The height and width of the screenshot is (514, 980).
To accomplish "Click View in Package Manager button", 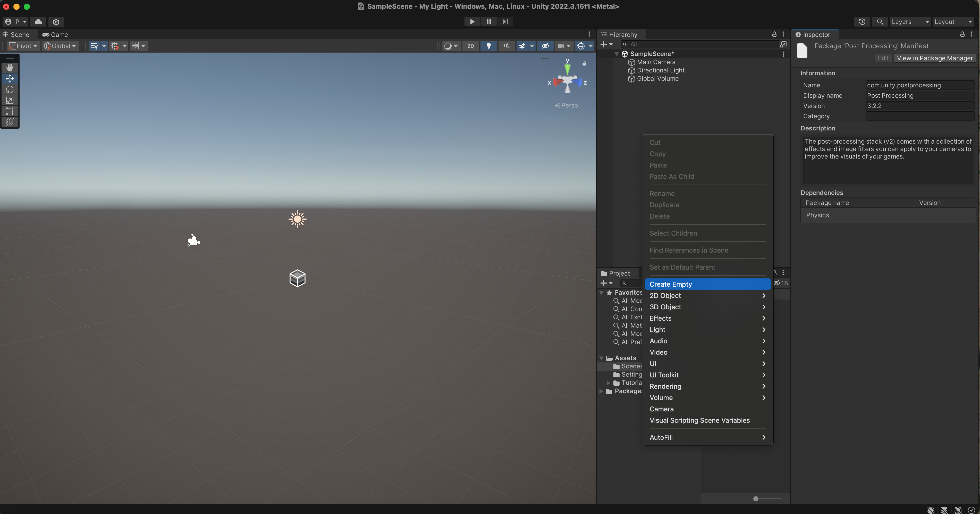I will (934, 58).
